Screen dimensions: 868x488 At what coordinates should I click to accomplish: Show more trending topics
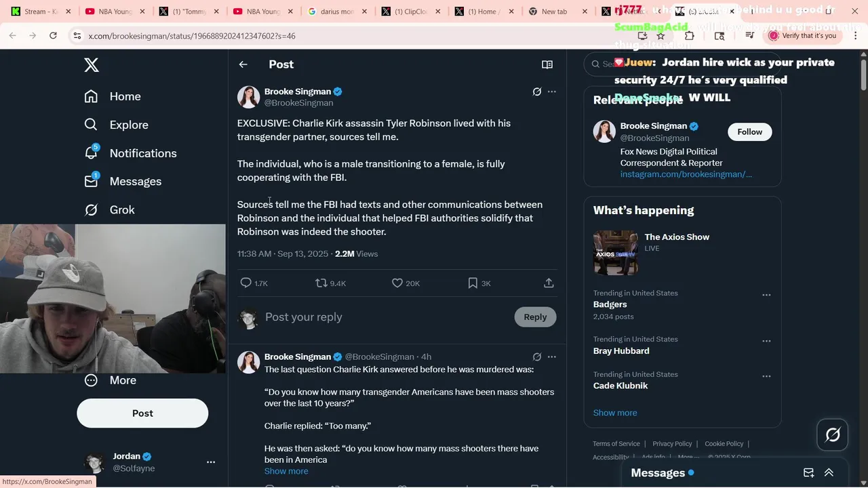point(615,413)
